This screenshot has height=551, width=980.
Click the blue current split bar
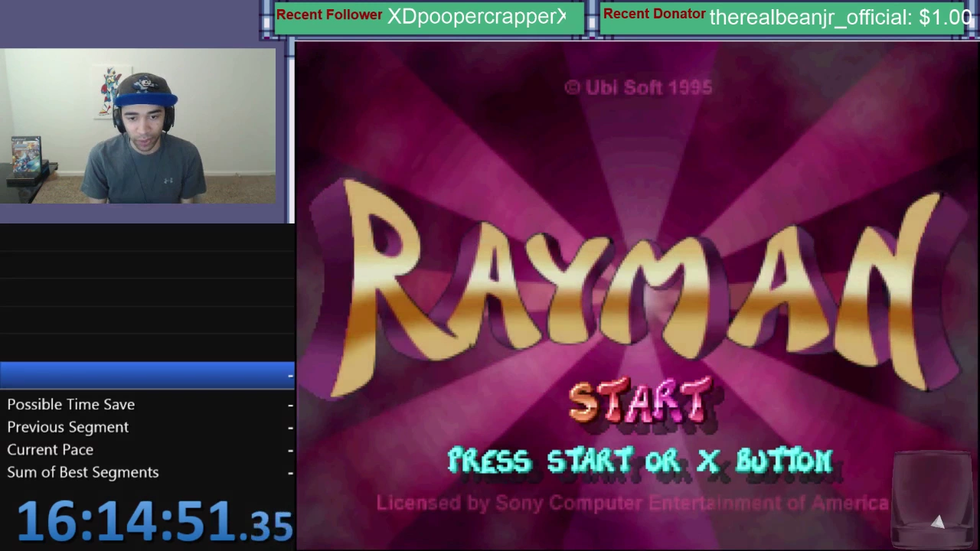pyautogui.click(x=147, y=375)
